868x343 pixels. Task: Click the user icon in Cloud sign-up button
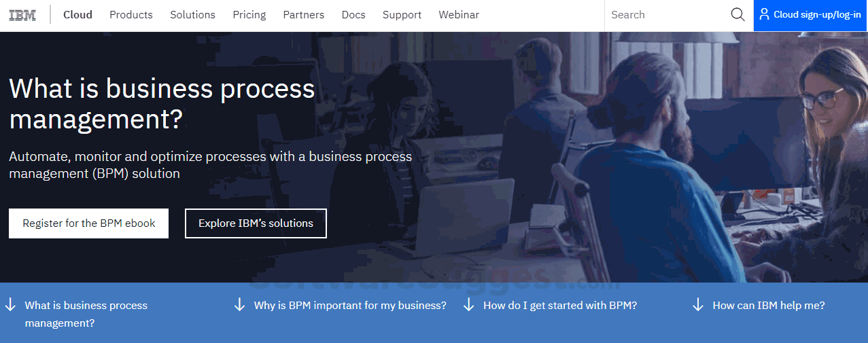point(764,14)
